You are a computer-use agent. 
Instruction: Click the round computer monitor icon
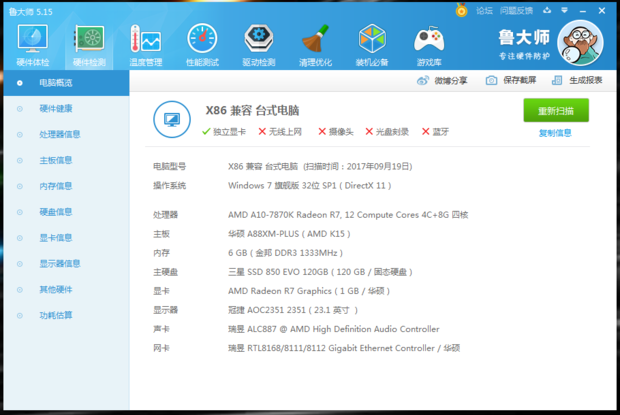172,119
